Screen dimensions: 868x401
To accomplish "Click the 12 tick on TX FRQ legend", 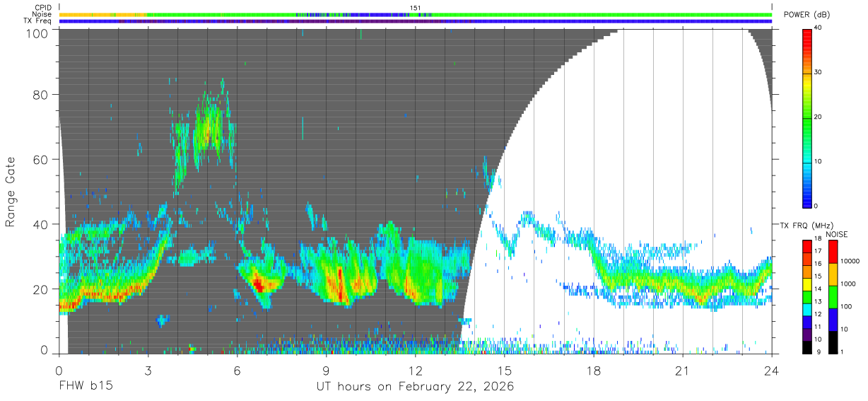I will (x=818, y=314).
